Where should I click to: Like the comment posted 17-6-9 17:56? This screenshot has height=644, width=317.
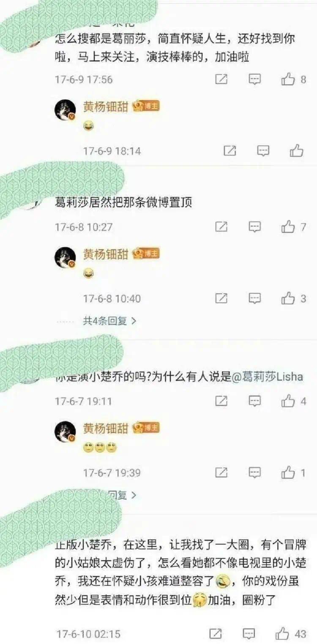tap(288, 79)
